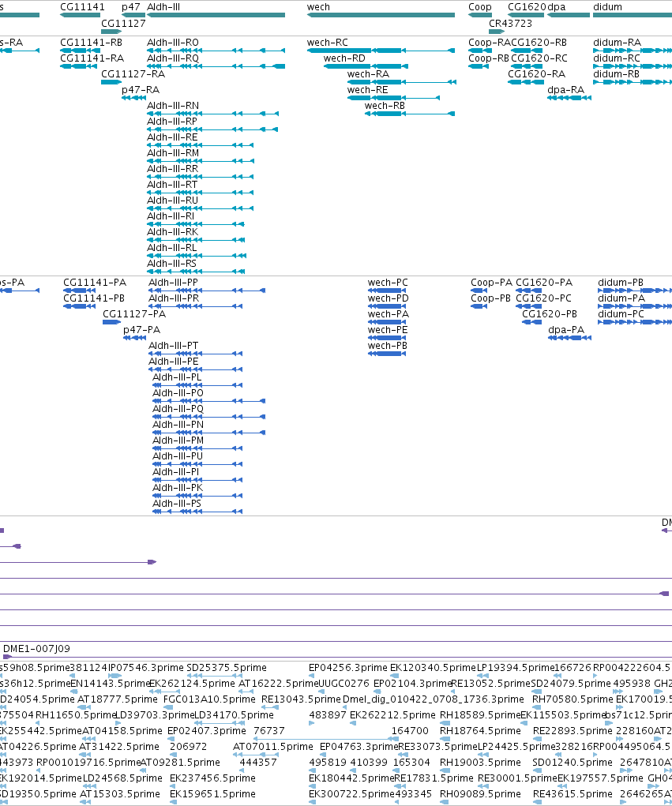Open the Aldh-III-RR transcript
The width and height of the screenshot is (672, 806).
[173, 169]
